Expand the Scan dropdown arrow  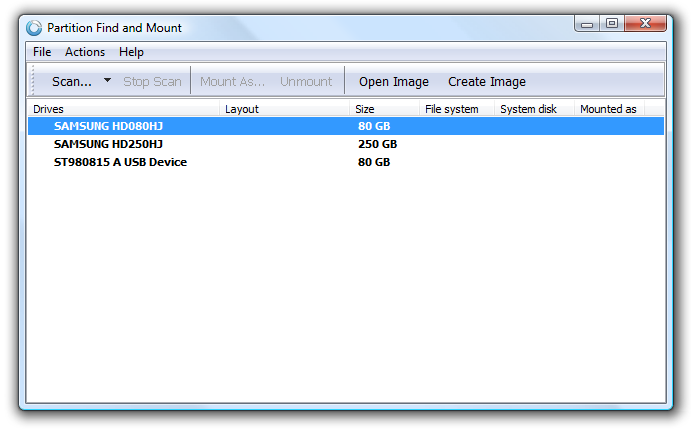(x=107, y=81)
